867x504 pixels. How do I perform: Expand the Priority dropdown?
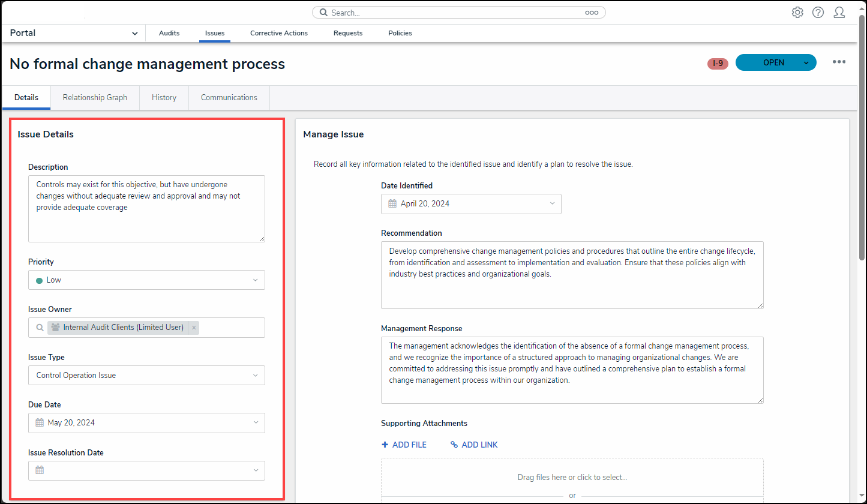pyautogui.click(x=255, y=280)
